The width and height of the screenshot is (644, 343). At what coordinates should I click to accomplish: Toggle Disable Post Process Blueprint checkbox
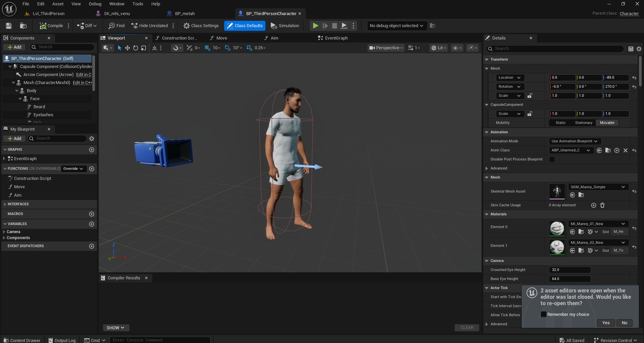click(x=552, y=159)
